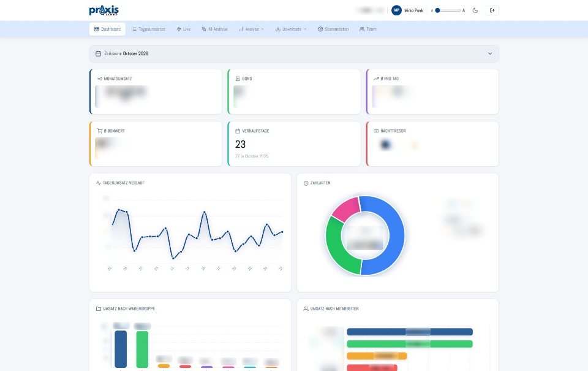
Task: Click the logout icon button
Action: (x=492, y=10)
